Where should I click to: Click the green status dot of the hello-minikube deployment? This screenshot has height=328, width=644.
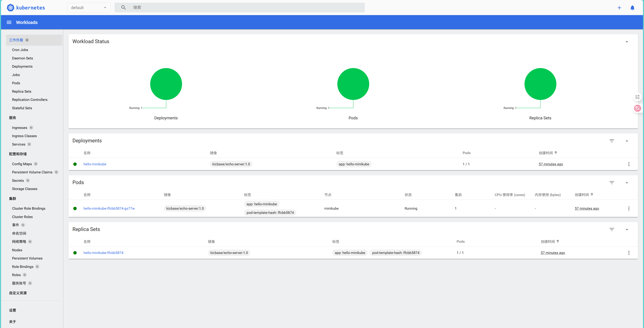75,164
